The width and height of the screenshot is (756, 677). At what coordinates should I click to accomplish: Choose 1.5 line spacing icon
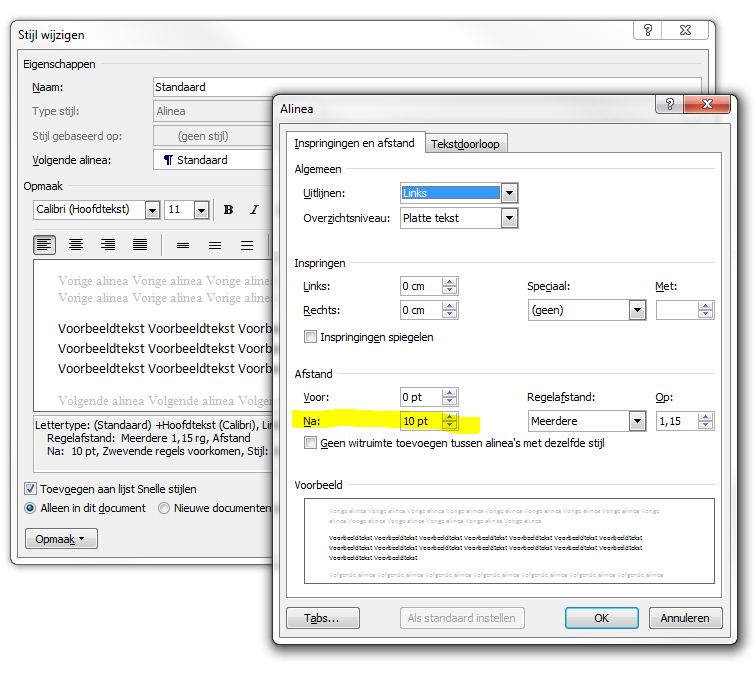pyautogui.click(x=214, y=245)
